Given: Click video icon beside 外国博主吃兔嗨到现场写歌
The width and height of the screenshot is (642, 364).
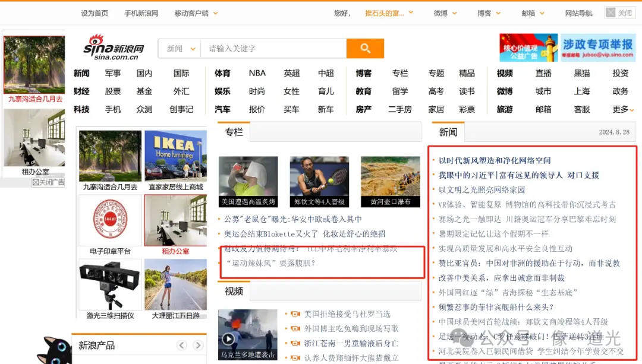Looking at the screenshot, I should click(295, 329).
